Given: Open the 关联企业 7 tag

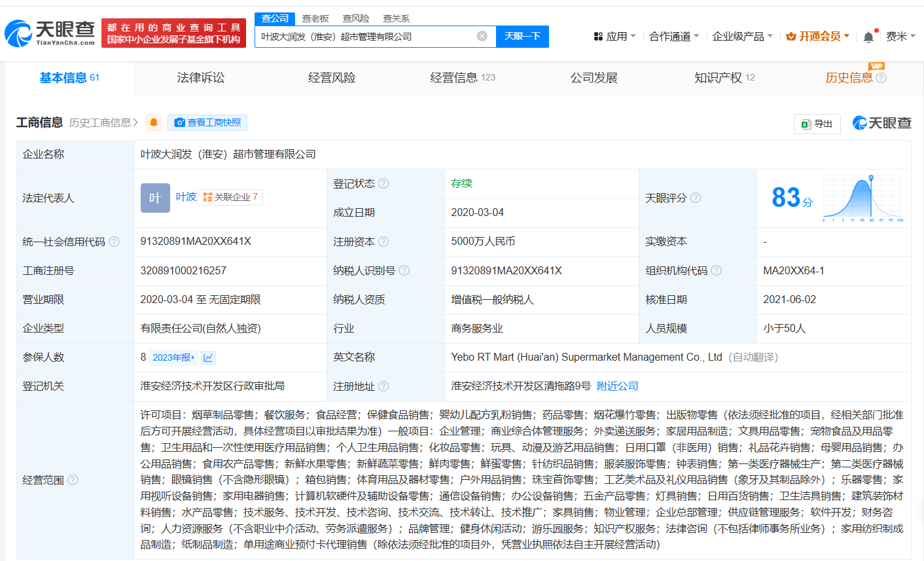Looking at the screenshot, I should click(x=230, y=197).
